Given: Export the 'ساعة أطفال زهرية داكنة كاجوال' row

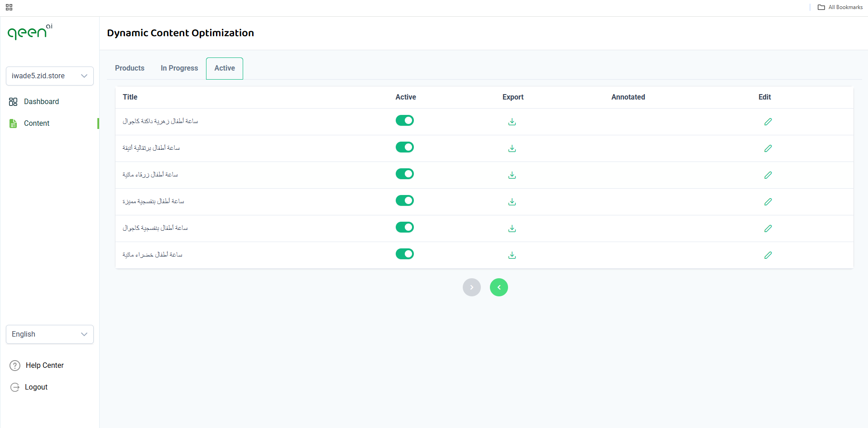Looking at the screenshot, I should click(512, 122).
